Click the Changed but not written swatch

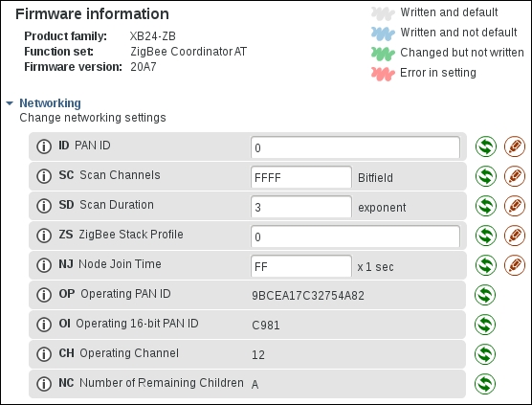click(x=383, y=54)
